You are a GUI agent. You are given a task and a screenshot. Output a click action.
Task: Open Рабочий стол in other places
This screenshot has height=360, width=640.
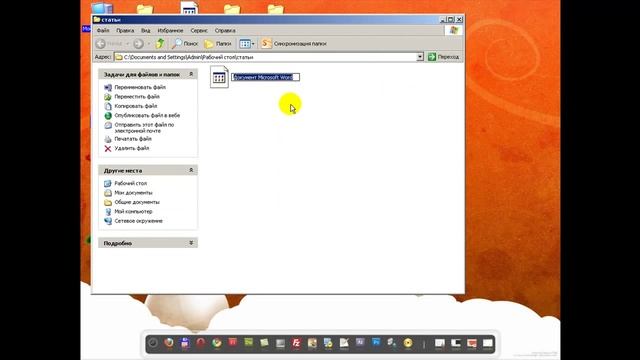(x=130, y=184)
